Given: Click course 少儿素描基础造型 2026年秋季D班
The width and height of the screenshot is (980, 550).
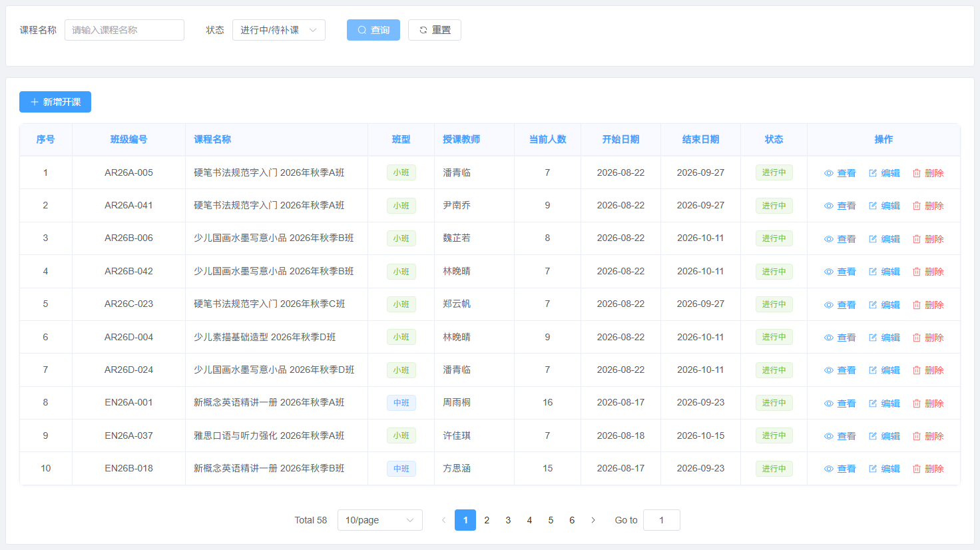Looking at the screenshot, I should pos(265,337).
